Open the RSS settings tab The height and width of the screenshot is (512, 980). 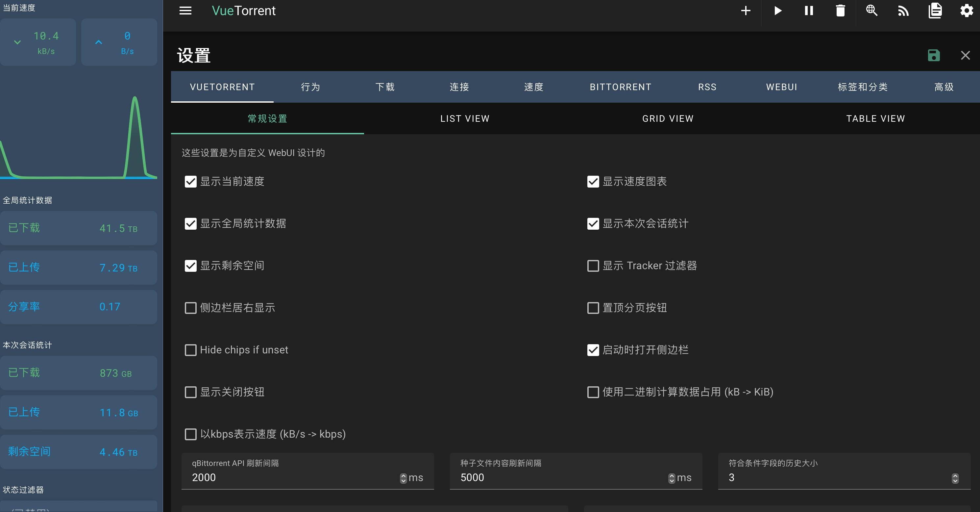coord(707,87)
